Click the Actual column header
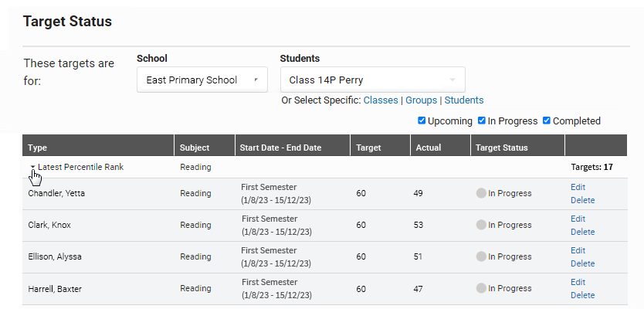Screen dimensions: 644x309 (440, 145)
